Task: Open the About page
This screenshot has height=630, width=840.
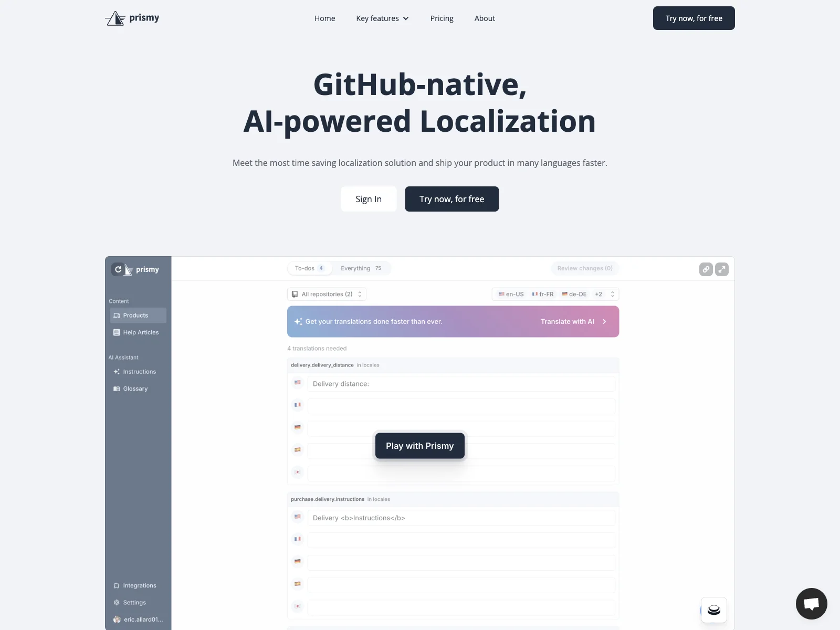Action: 485,18
